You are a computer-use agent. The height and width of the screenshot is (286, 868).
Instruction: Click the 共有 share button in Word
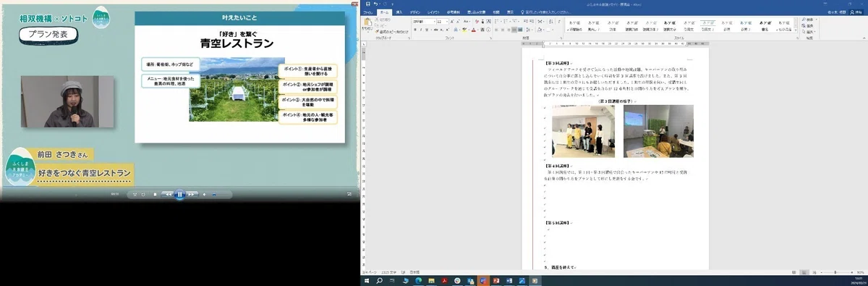[x=856, y=12]
